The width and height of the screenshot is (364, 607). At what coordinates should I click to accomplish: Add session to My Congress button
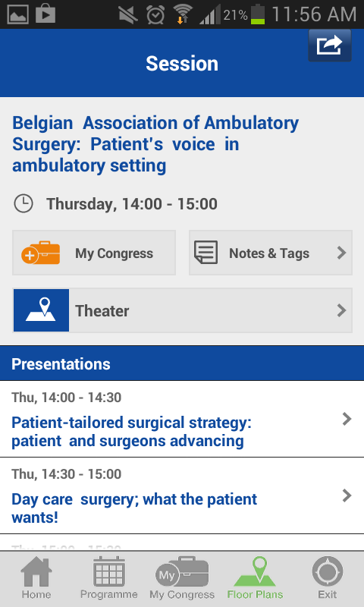tap(94, 253)
